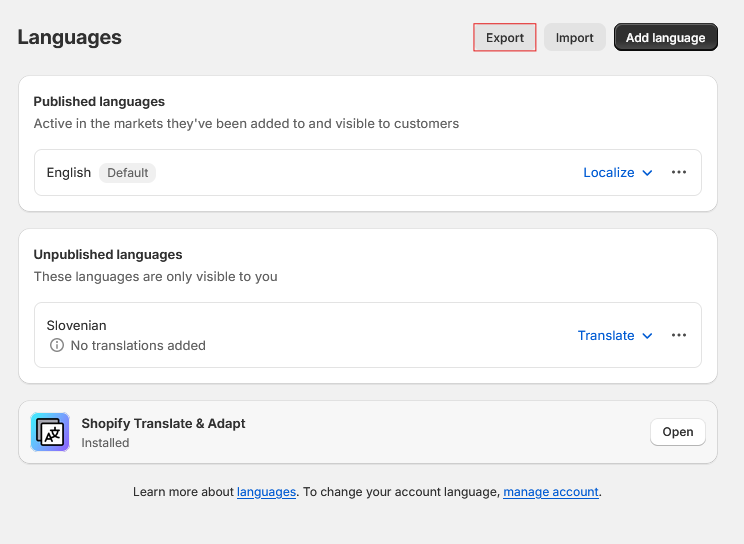This screenshot has height=544, width=744.
Task: Select the Slovenian language name
Action: pyautogui.click(x=76, y=325)
